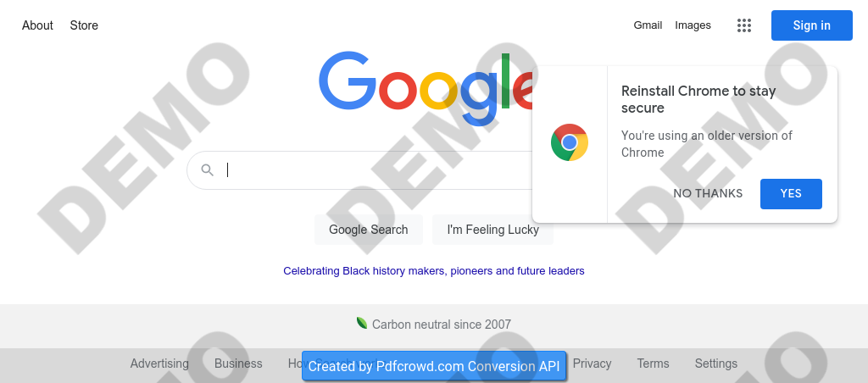Viewport: 868px width, 383px height.
Task: Open the Privacy footer link
Action: (x=592, y=364)
